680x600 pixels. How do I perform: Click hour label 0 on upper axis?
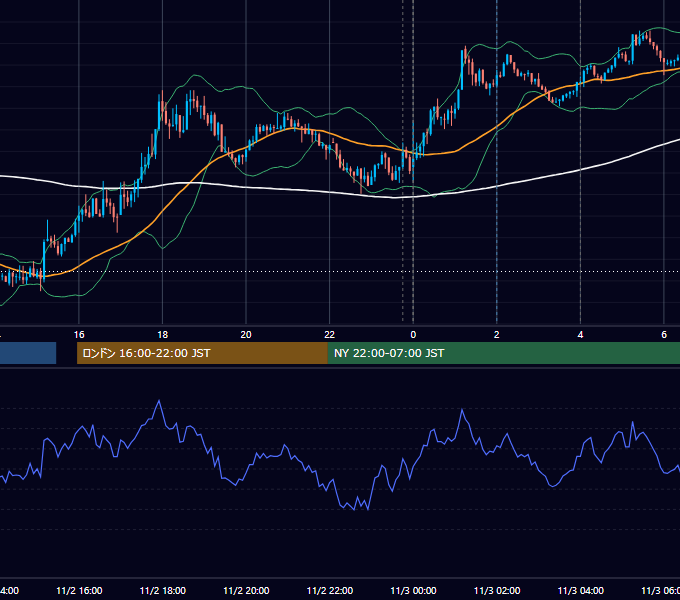413,335
